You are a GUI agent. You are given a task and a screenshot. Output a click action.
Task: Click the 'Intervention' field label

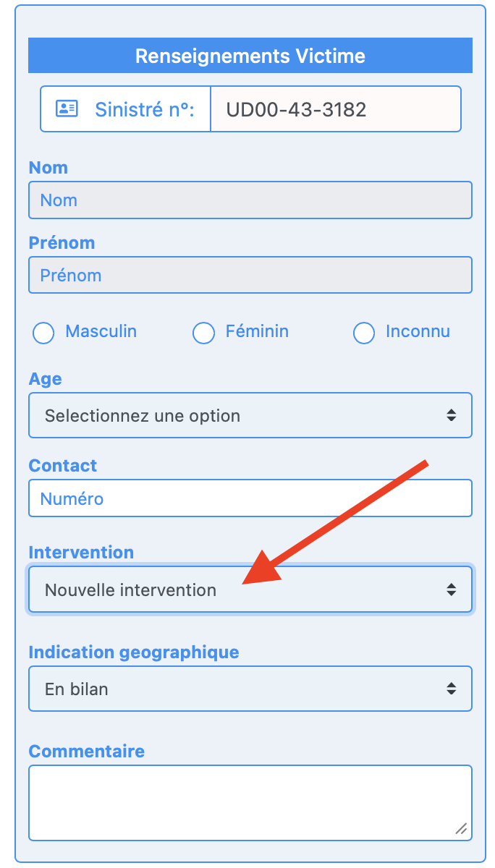[x=81, y=553]
